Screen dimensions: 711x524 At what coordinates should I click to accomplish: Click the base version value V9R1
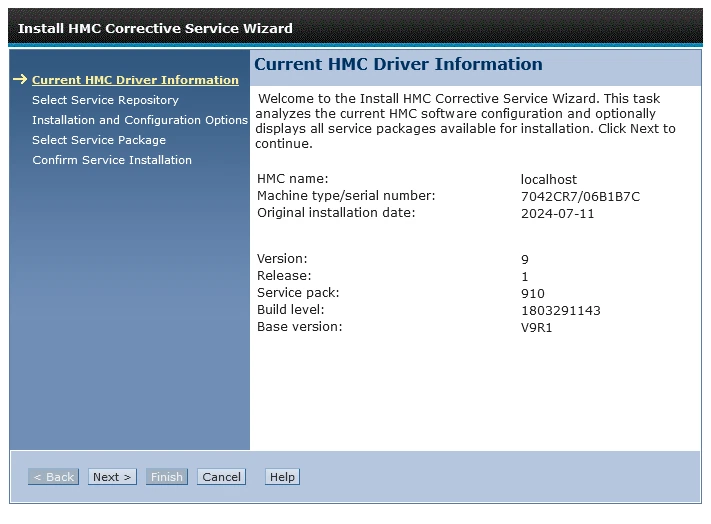pos(538,327)
